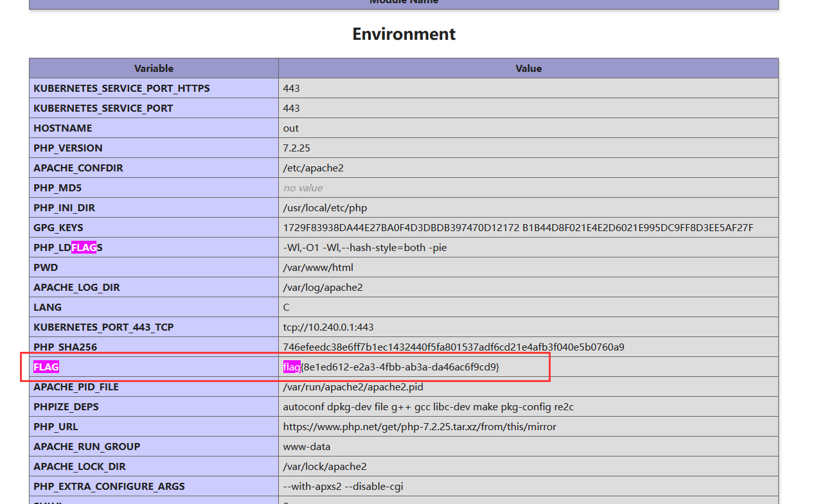Click the APACHE_LOCK_DIR variable cell
827x504 pixels.
click(x=154, y=466)
